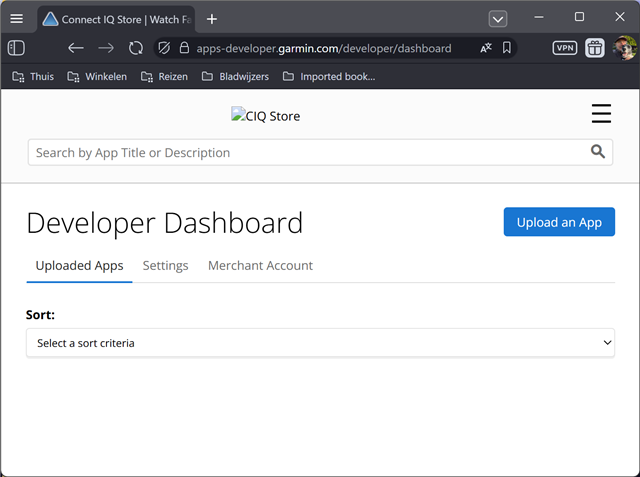This screenshot has width=640, height=477.
Task: Bookmark this page with bookmark icon
Action: 507,47
